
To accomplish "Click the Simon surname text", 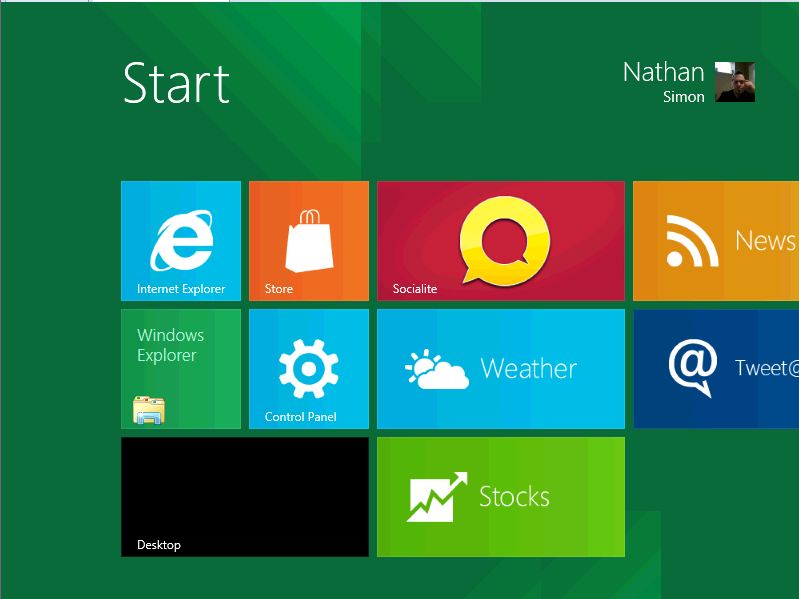I will click(x=684, y=97).
